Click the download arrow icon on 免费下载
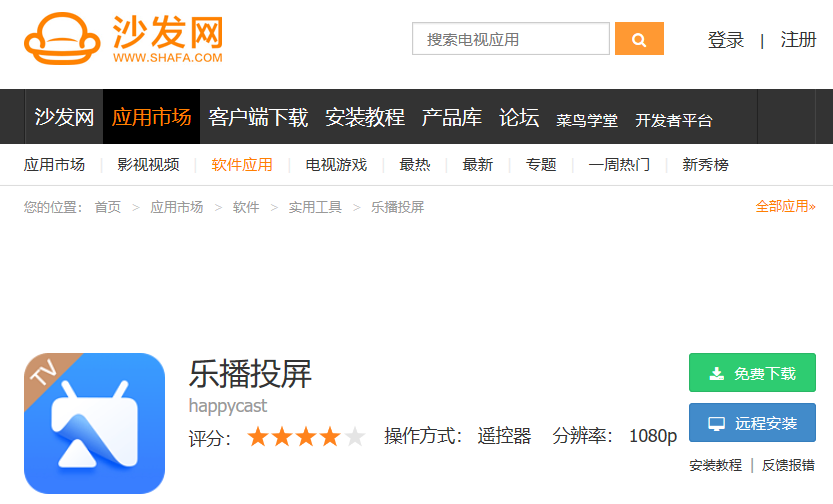Viewport: 833px width, 504px height. click(717, 374)
